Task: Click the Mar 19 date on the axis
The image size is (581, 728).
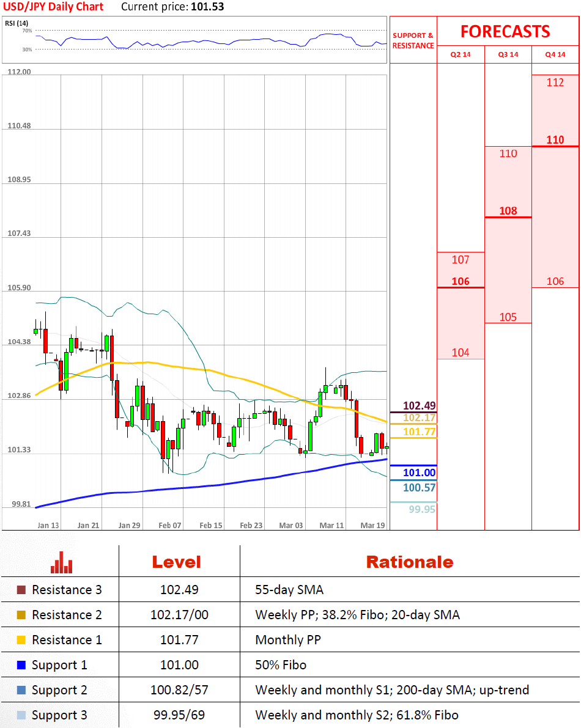Action: click(372, 525)
